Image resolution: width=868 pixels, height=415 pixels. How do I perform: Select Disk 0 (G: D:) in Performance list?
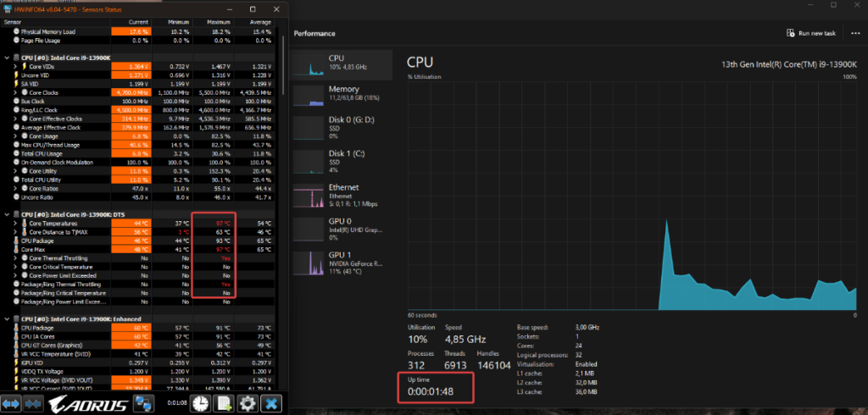click(342, 128)
